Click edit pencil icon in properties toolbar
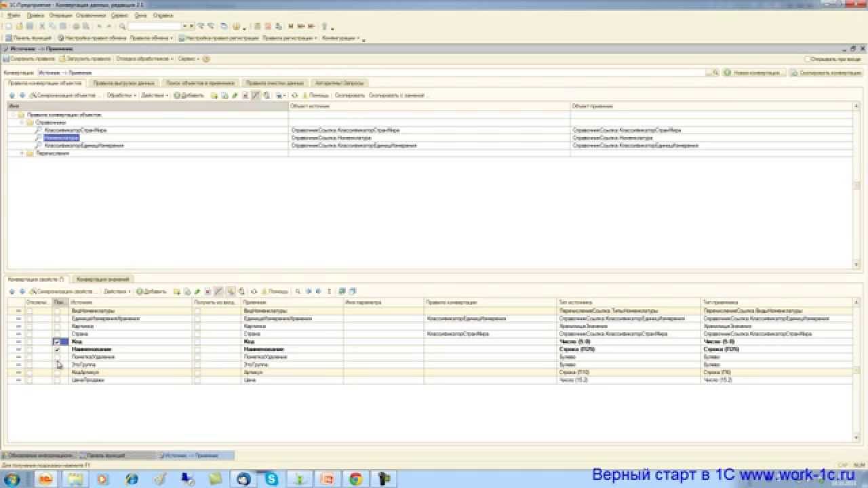Image resolution: width=868 pixels, height=488 pixels. tap(197, 291)
